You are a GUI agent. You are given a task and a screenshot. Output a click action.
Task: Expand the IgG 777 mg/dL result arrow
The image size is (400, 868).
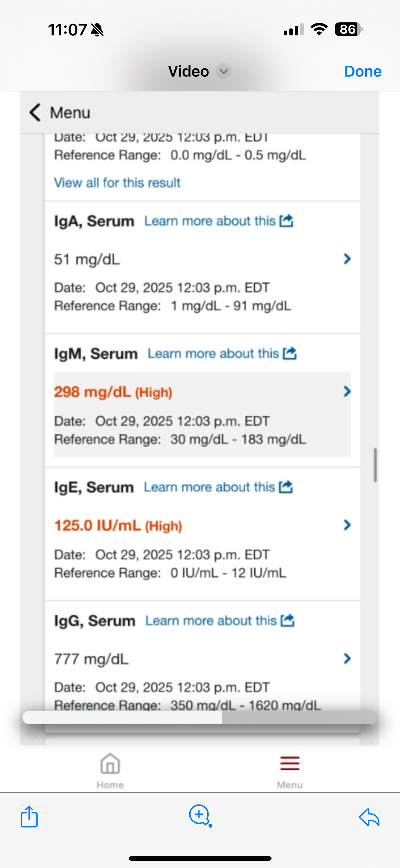(x=347, y=658)
